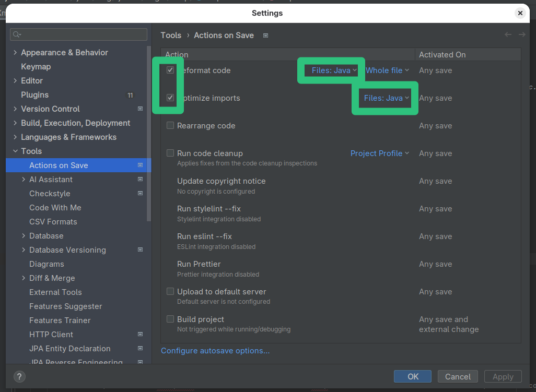Image resolution: width=536 pixels, height=392 pixels.
Task: Open the Plugins settings page
Action: coord(35,94)
